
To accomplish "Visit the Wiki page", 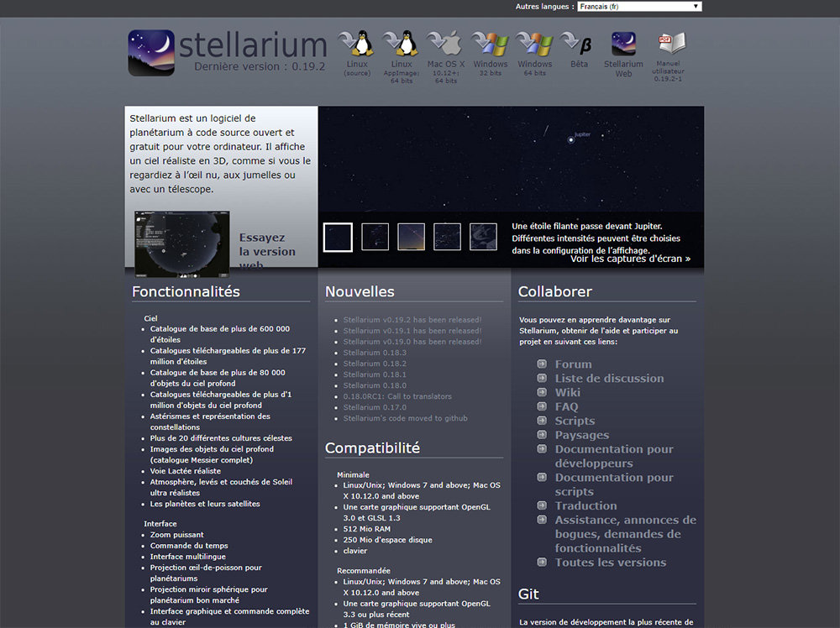I will [568, 392].
